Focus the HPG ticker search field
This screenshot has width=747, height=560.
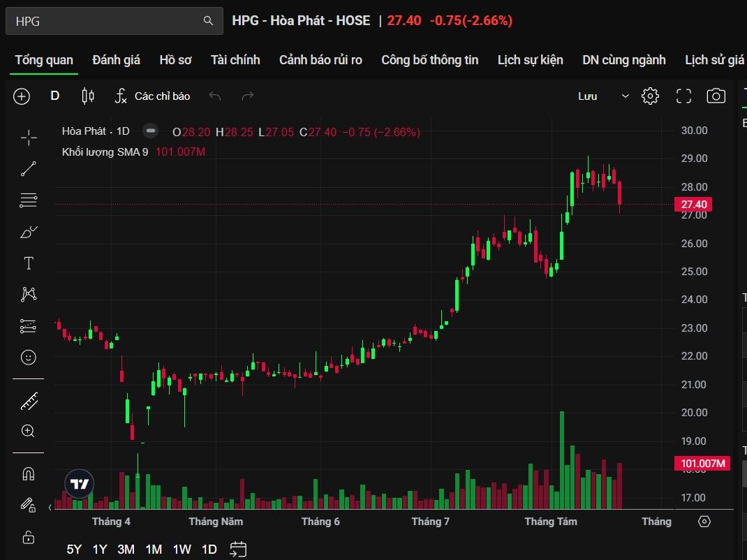(114, 21)
